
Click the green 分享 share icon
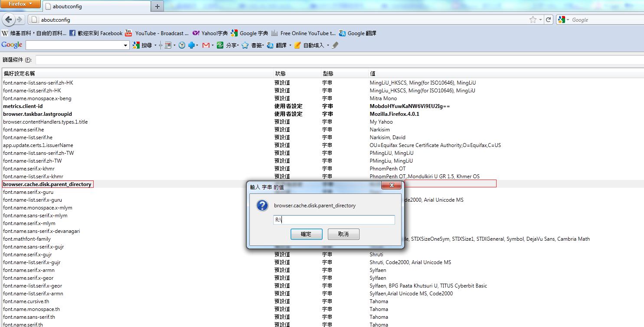tap(220, 45)
